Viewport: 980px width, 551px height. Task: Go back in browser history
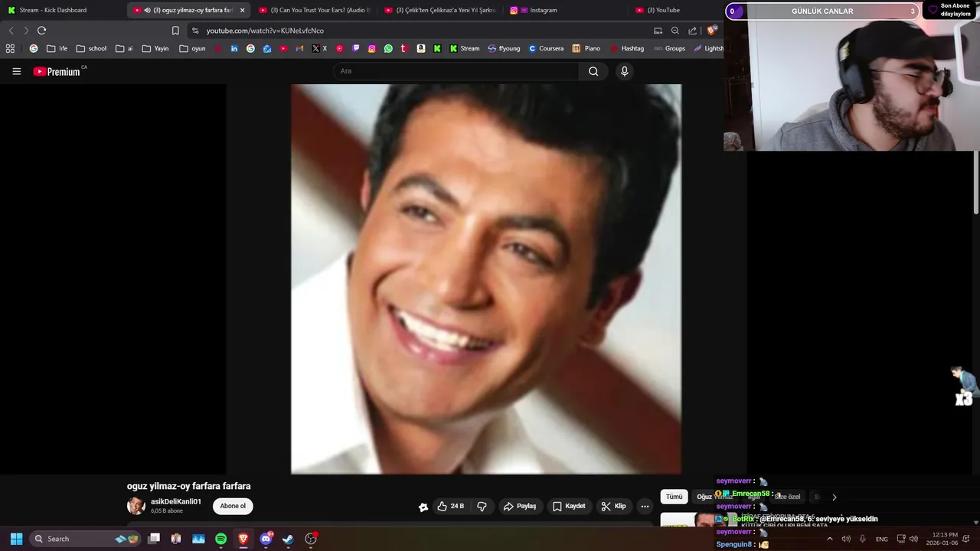tap(11, 31)
